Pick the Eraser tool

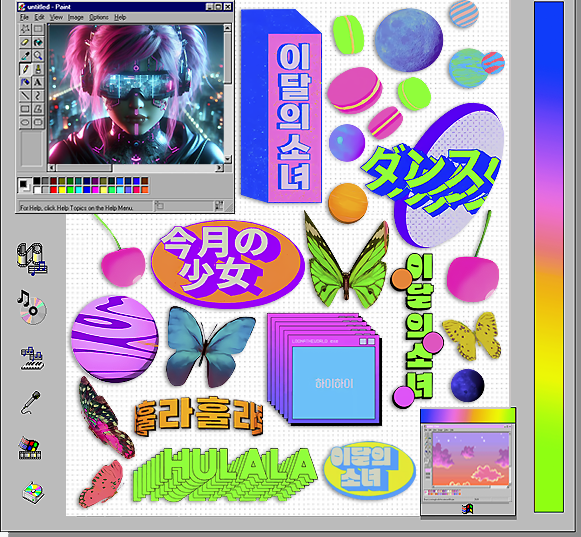[x=25, y=42]
